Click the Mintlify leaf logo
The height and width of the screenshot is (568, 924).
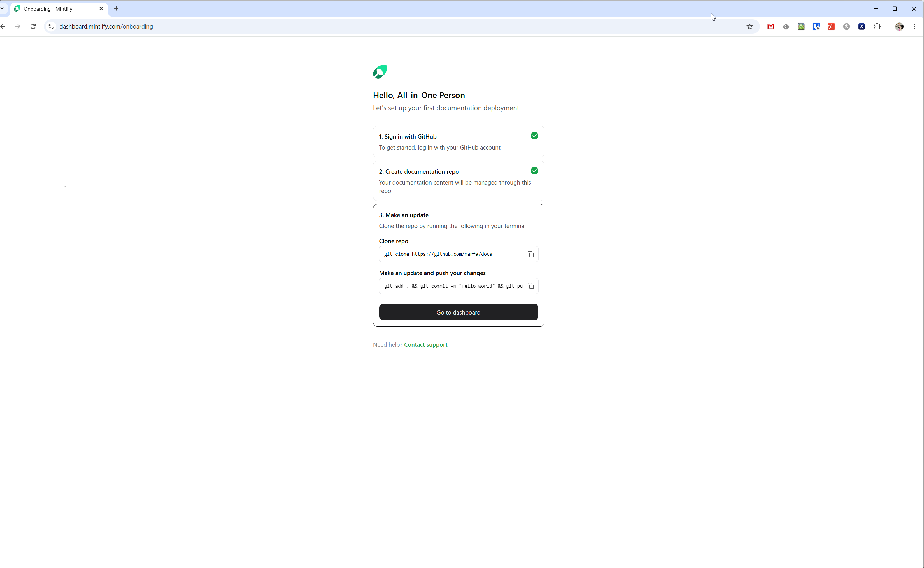(x=380, y=72)
